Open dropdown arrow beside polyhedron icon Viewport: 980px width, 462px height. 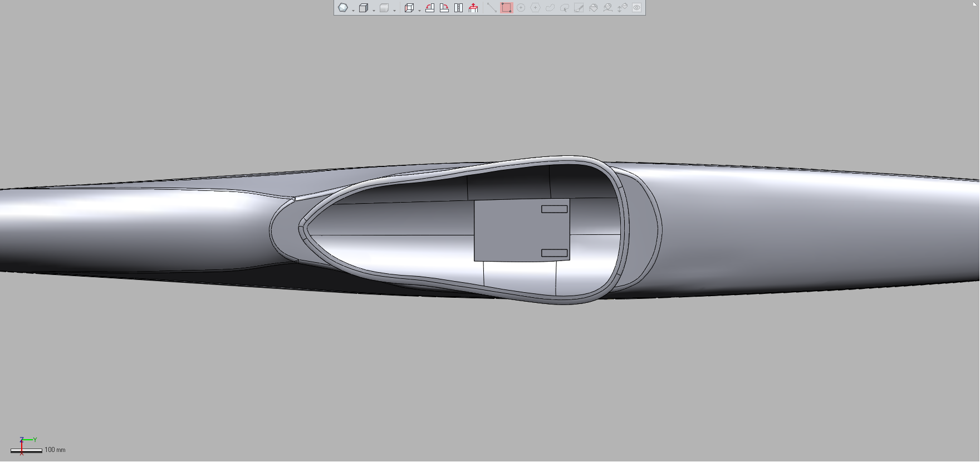(353, 10)
